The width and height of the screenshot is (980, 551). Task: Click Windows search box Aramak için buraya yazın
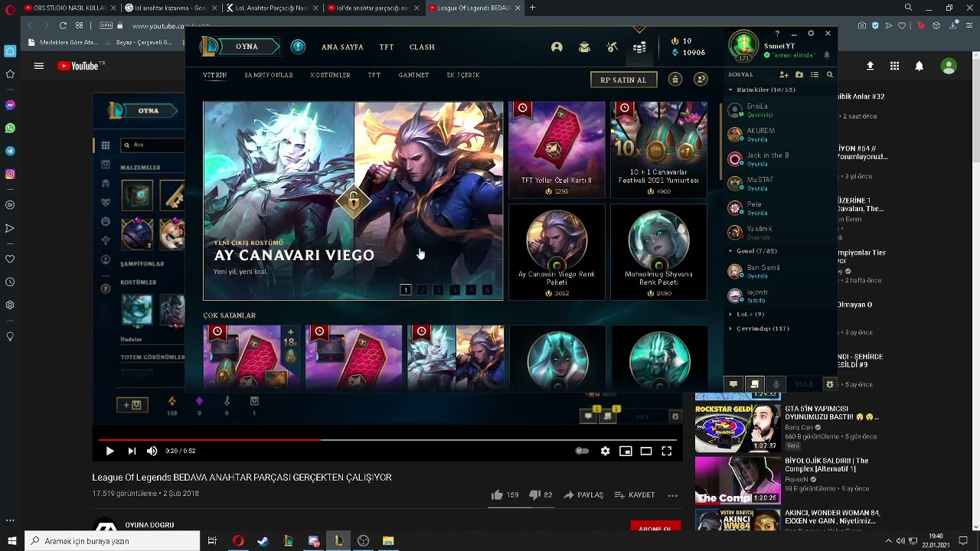tap(113, 541)
